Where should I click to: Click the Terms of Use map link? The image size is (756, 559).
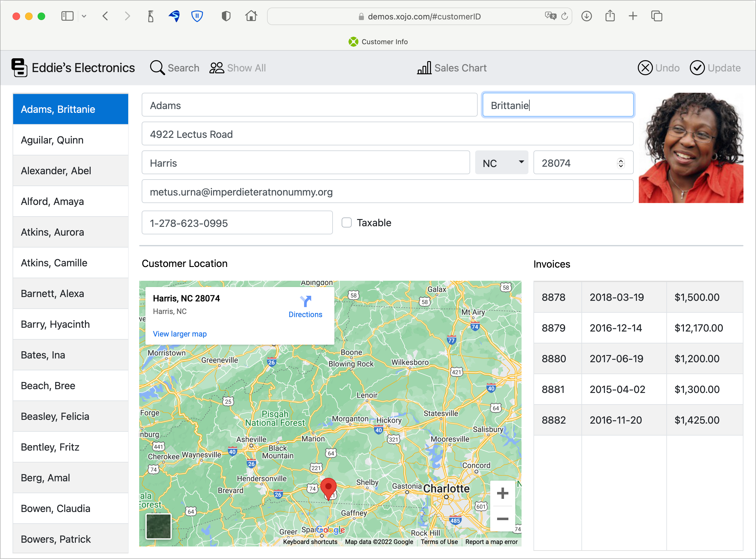439,542
